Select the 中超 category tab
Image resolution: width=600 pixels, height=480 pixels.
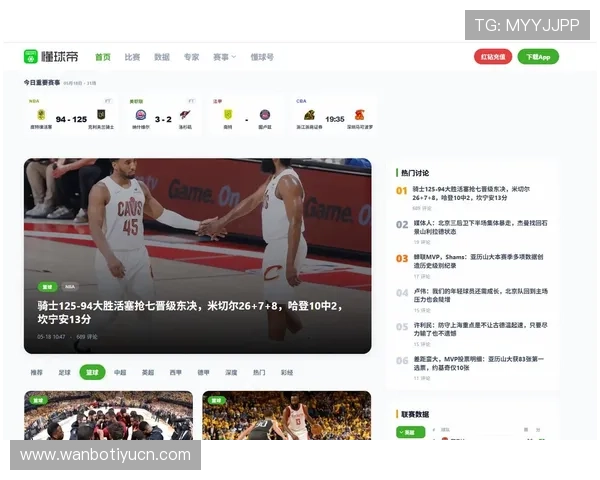point(120,372)
